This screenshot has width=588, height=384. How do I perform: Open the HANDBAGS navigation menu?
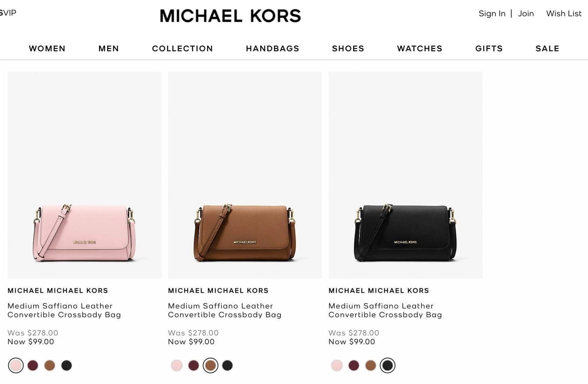coord(272,48)
